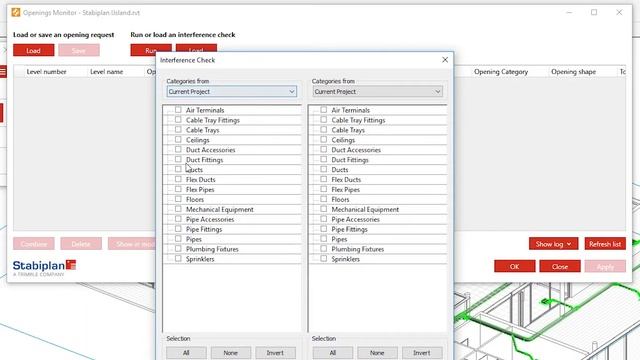
Task: Select the Level name column header
Action: [107, 72]
